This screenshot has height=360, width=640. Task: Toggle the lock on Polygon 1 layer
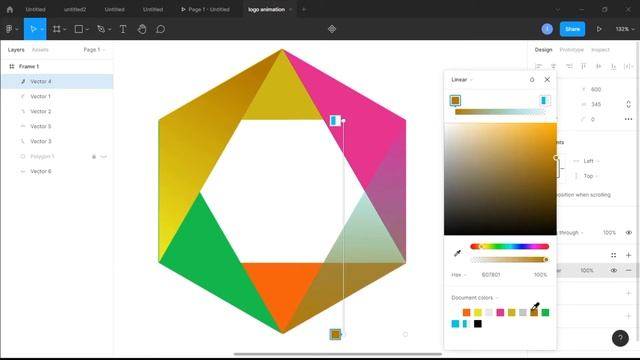tap(94, 156)
